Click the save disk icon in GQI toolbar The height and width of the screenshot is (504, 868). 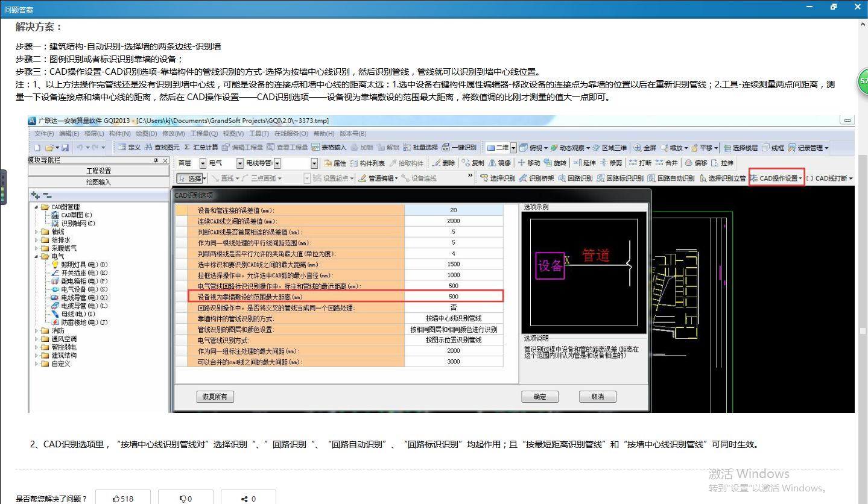click(65, 148)
